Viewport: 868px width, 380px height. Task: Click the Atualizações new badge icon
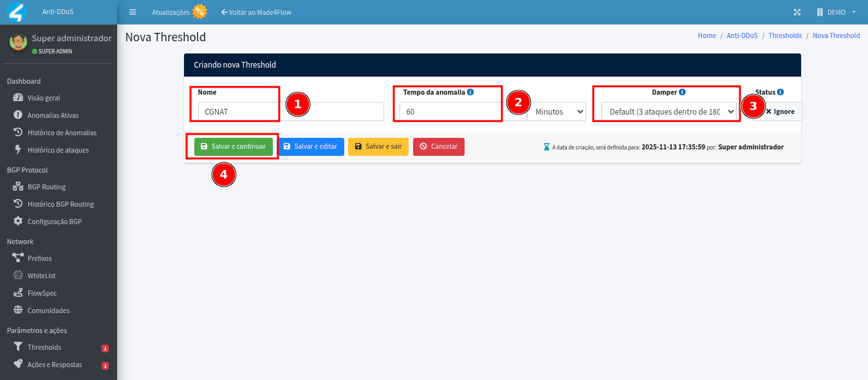pyautogui.click(x=200, y=12)
